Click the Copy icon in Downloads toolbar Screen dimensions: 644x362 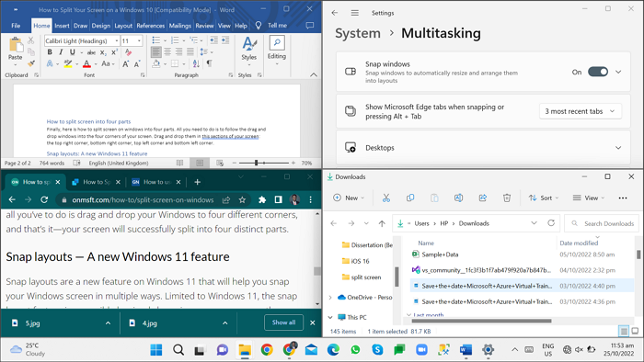pyautogui.click(x=410, y=198)
